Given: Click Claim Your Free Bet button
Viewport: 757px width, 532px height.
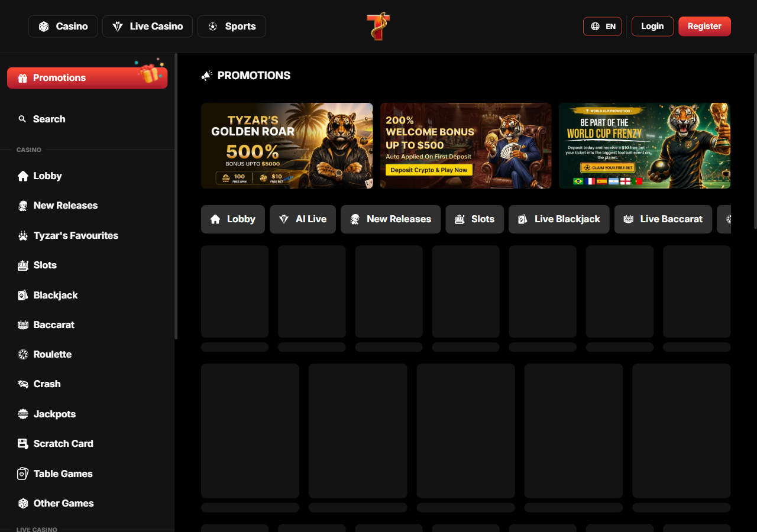Looking at the screenshot, I should pos(607,168).
